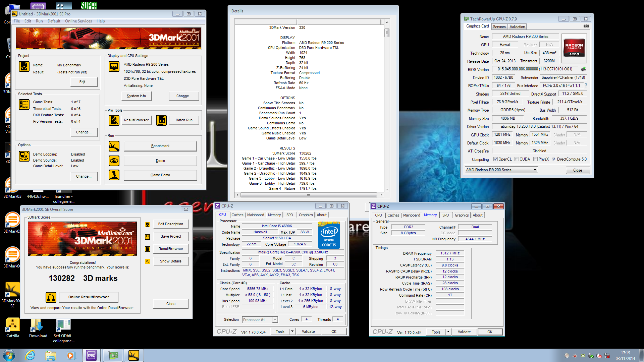Click the System Info button

[136, 96]
